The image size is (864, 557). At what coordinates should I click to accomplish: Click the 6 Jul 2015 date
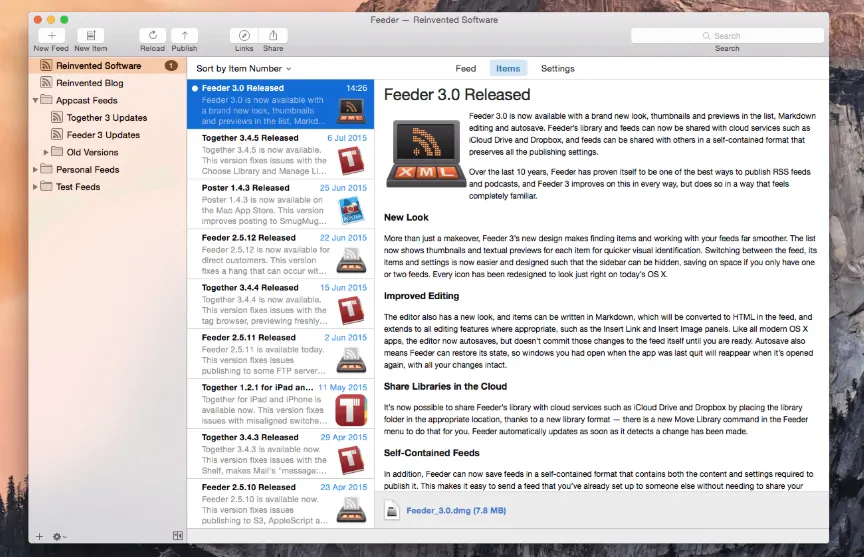coord(347,138)
